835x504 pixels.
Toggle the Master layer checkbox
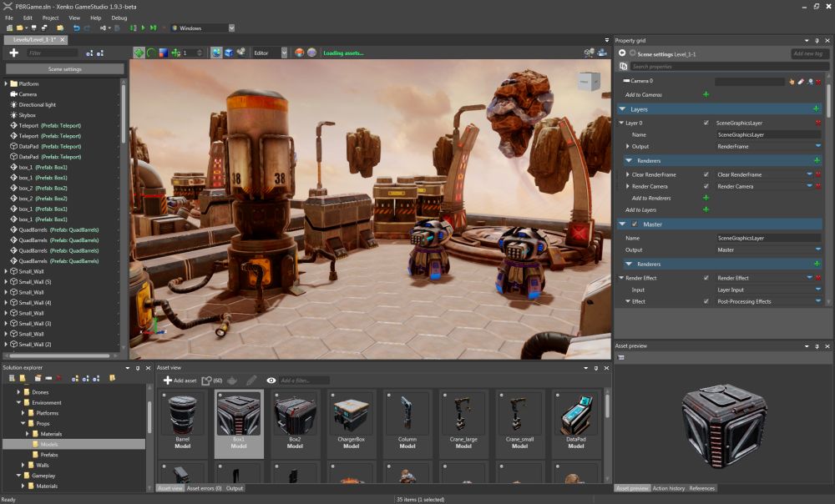635,224
